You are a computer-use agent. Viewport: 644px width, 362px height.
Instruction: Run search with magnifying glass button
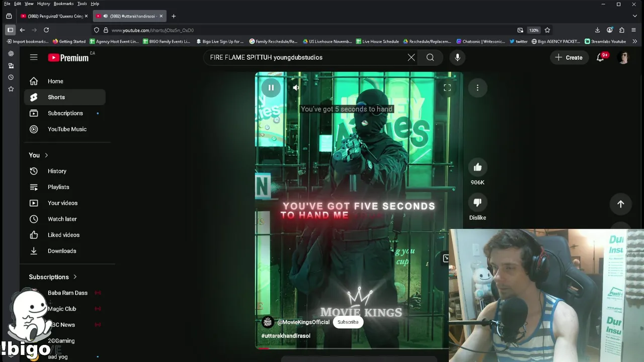click(x=430, y=57)
